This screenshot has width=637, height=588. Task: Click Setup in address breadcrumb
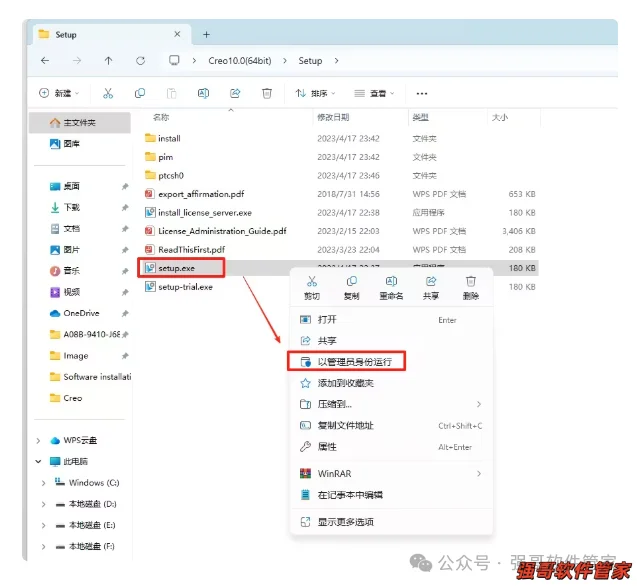(310, 61)
